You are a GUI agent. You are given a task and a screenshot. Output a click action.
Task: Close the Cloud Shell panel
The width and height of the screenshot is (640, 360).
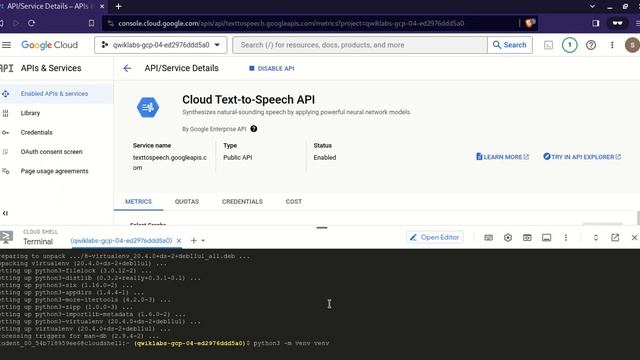pos(634,238)
